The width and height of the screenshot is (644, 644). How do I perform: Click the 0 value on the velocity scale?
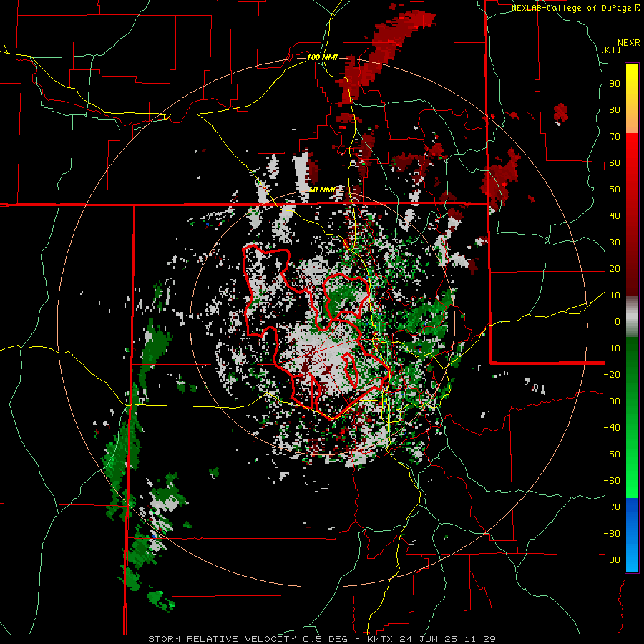pos(618,322)
